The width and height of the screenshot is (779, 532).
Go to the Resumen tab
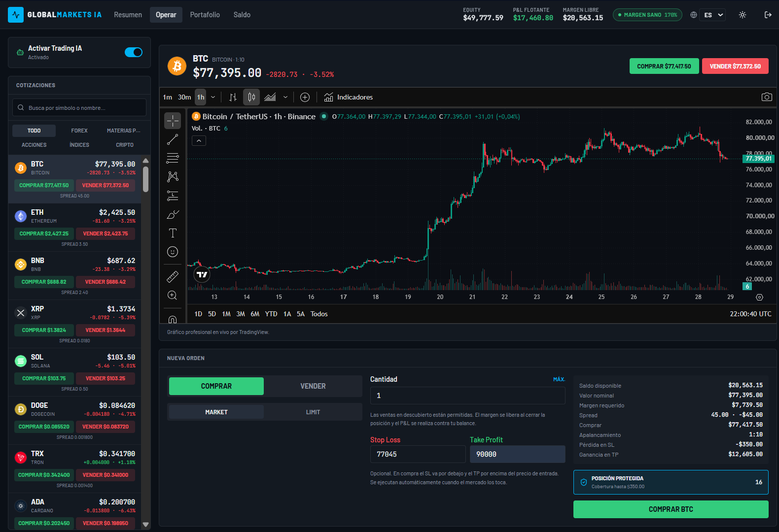tap(128, 15)
